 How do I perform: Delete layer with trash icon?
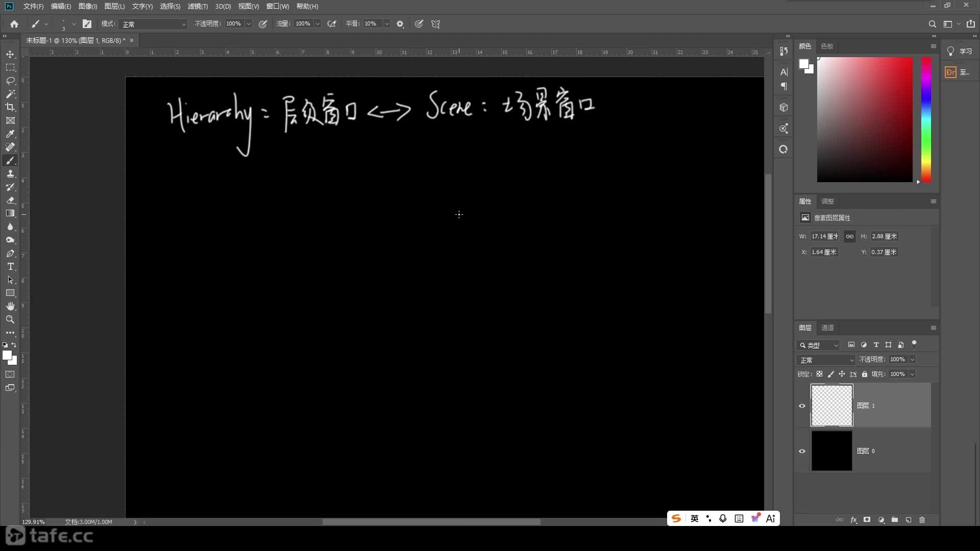(922, 520)
